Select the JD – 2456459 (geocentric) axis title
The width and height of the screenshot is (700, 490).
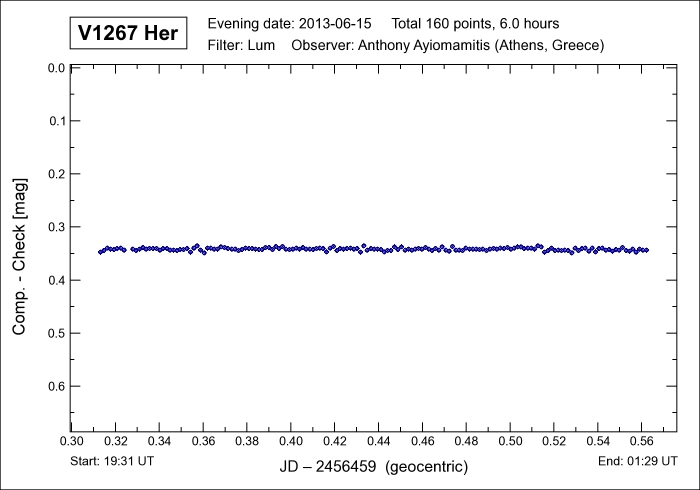(x=373, y=467)
